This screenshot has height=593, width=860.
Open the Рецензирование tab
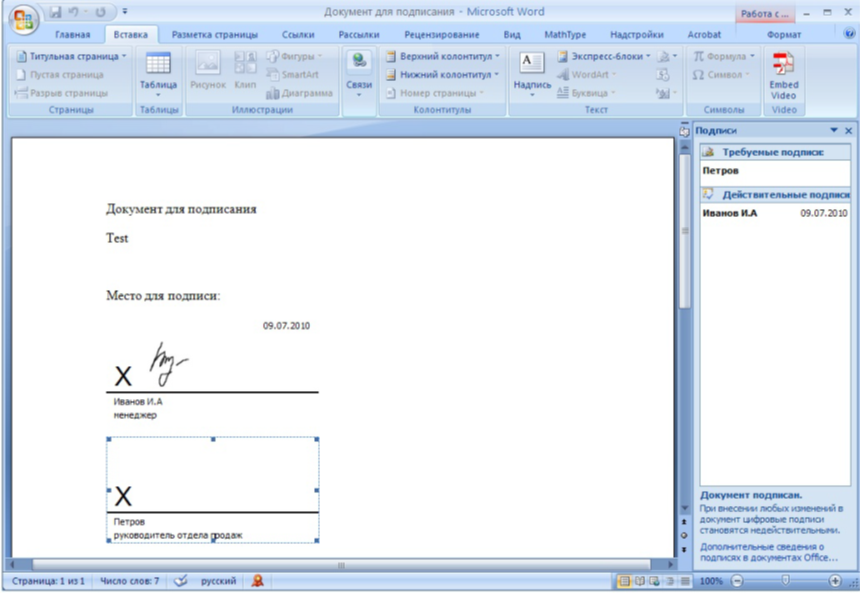[x=442, y=35]
